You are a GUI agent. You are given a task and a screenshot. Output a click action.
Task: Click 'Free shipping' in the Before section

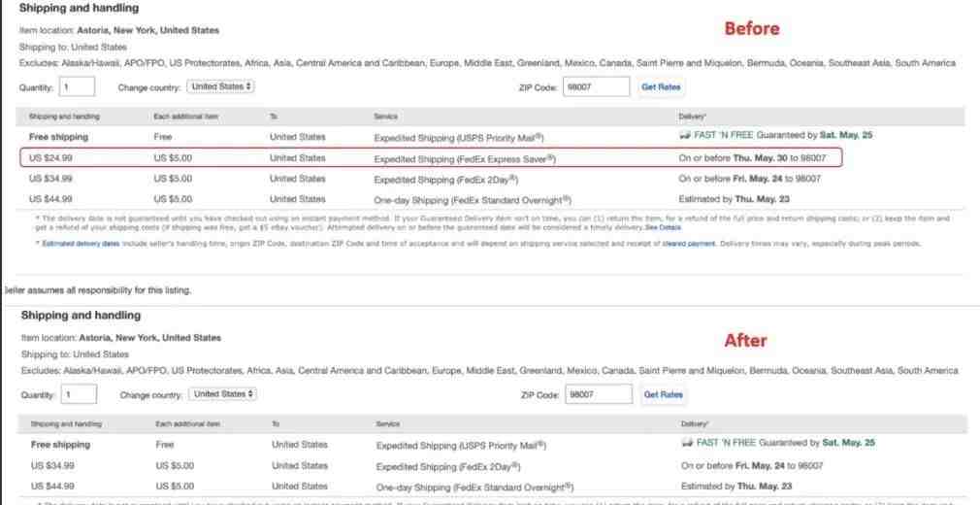(x=58, y=136)
